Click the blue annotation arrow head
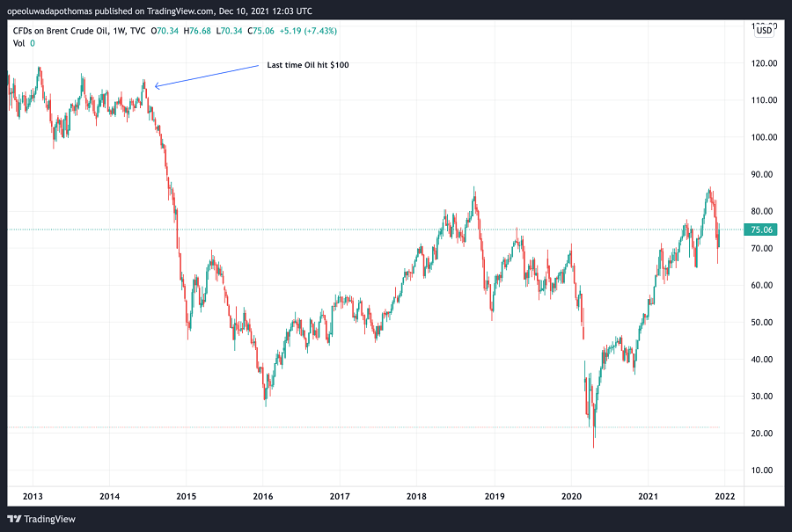Viewport: 792px width, 532px height. pos(156,85)
